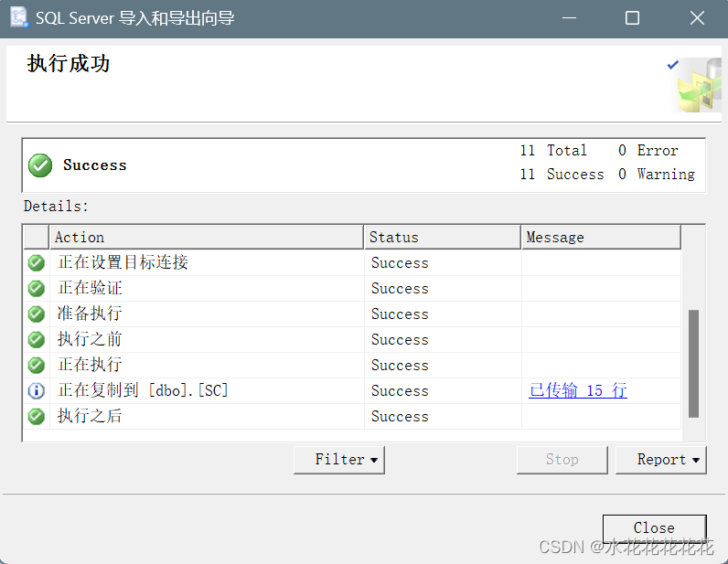This screenshot has height=564, width=728.
Task: Close the wizard with title bar X
Action: [697, 18]
